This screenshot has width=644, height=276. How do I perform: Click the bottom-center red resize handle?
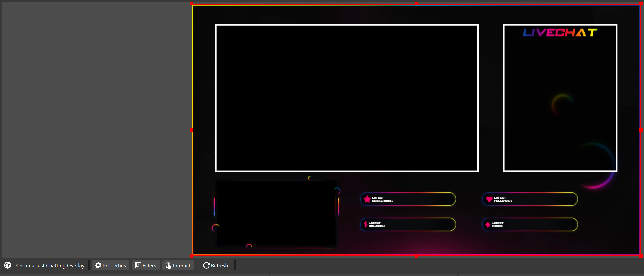[x=416, y=256]
